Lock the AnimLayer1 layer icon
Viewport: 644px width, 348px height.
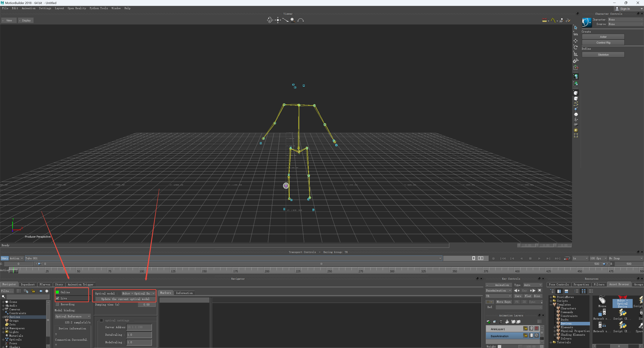tap(525, 329)
